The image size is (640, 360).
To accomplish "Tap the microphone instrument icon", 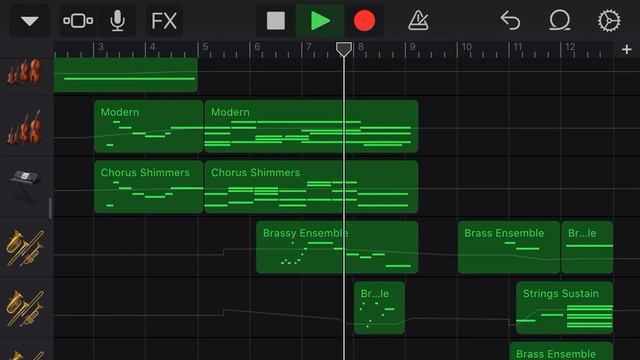I will click(x=118, y=21).
